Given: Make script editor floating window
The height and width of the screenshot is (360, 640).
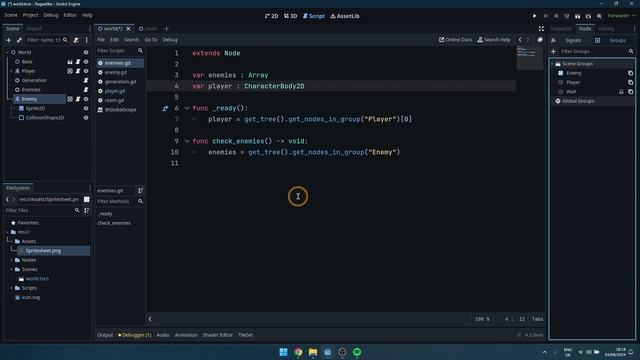Looking at the screenshot, I should 540,40.
